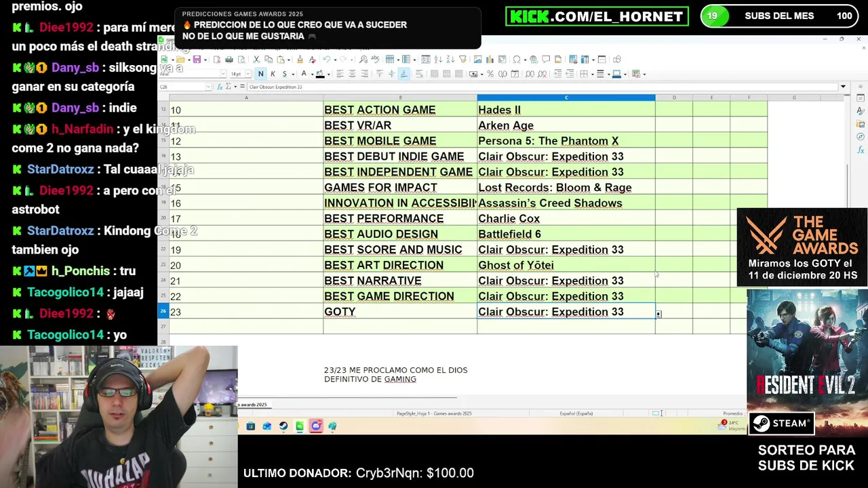Click the Draw Functions shapes icon
868x488 pixels.
(x=617, y=60)
